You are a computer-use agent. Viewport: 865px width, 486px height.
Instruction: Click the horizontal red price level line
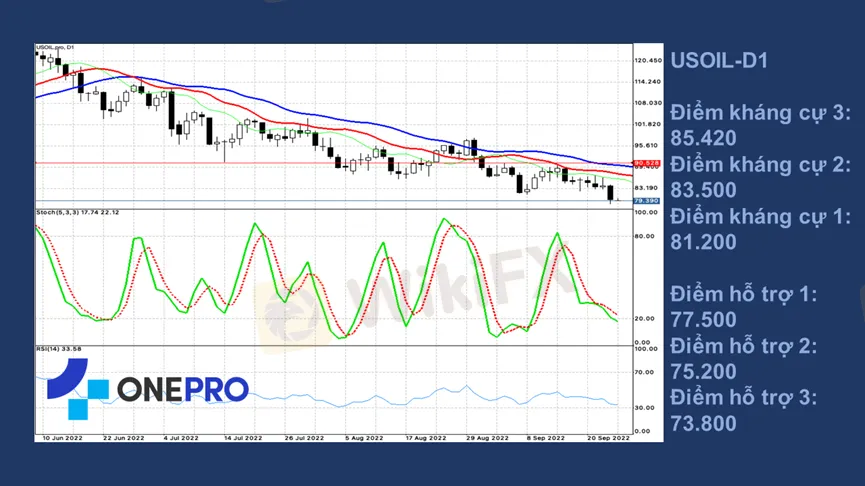click(300, 163)
